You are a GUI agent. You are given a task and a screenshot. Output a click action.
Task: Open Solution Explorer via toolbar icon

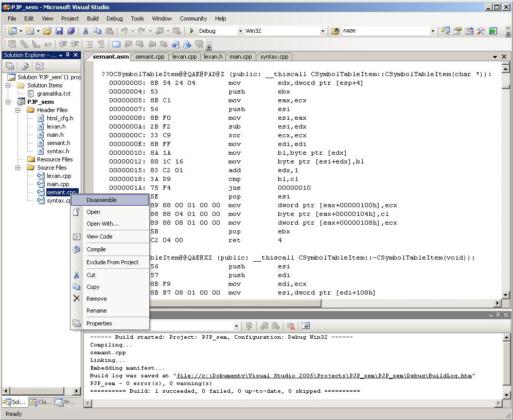pos(445,31)
